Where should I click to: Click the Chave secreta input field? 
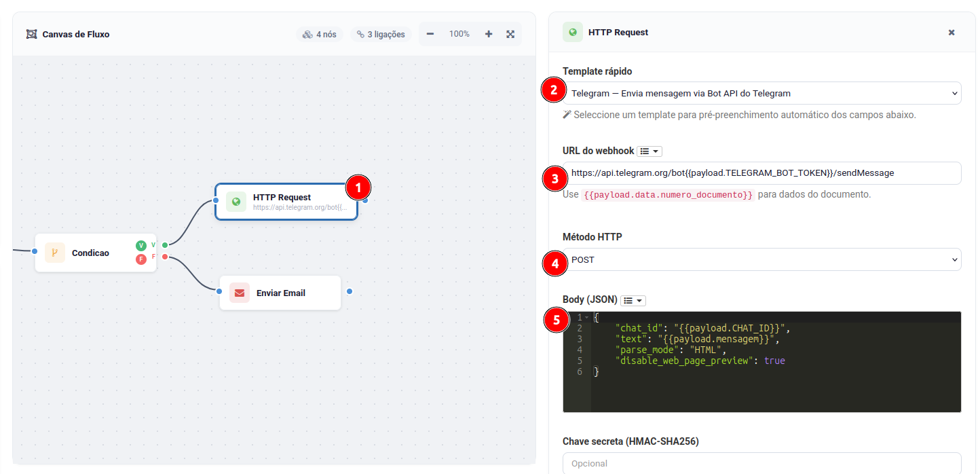762,463
